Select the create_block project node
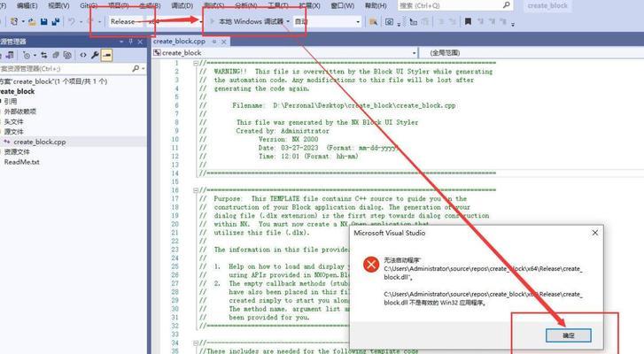 (x=18, y=91)
